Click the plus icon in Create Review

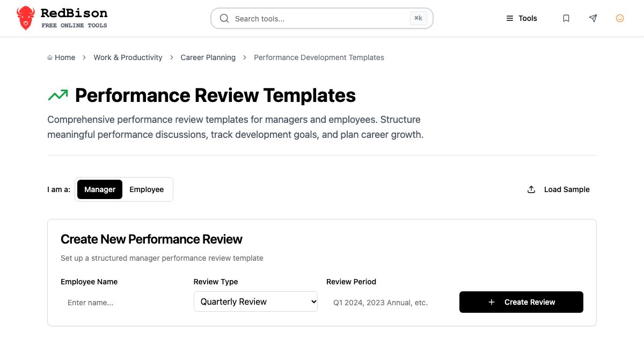[x=492, y=302]
